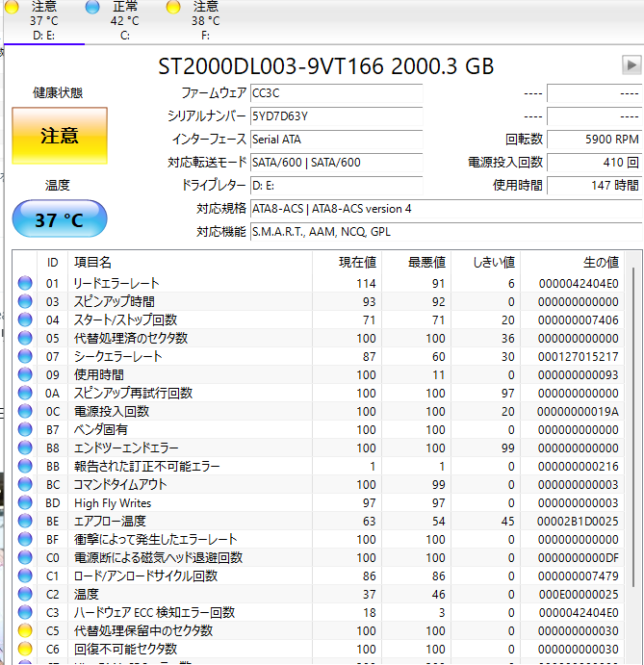
Task: Click the 生の値 column header
Action: tap(573, 263)
